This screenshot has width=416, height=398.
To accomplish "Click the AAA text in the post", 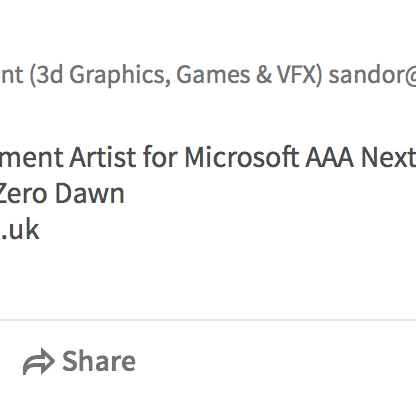I will (x=330, y=157).
